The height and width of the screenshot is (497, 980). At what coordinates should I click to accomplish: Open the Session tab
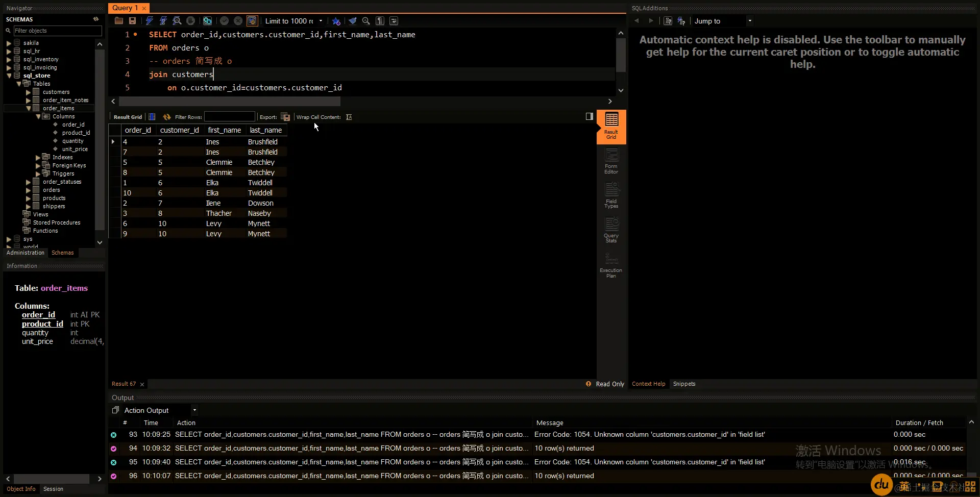coord(53,489)
